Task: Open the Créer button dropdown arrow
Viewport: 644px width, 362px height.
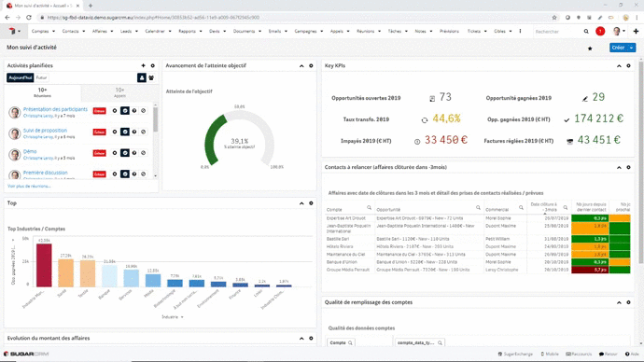Action: [x=632, y=48]
